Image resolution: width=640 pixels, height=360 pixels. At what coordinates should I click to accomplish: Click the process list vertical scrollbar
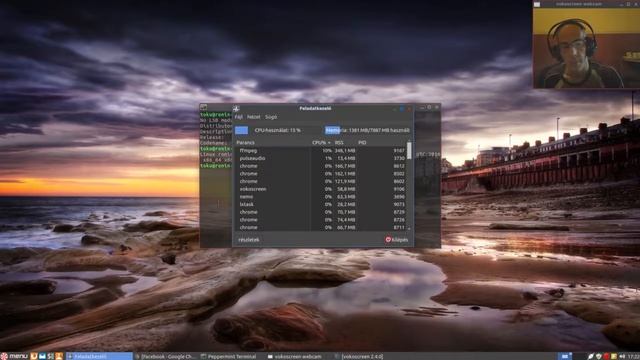(409, 186)
